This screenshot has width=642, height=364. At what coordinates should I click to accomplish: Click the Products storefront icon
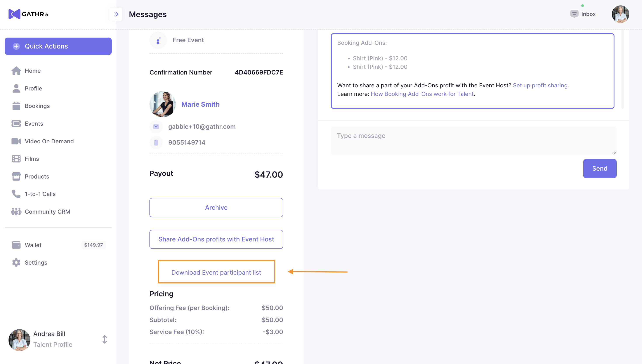click(16, 177)
